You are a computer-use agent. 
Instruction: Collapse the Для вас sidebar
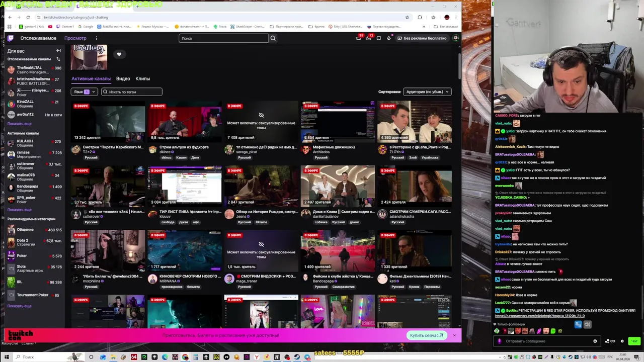(x=58, y=51)
